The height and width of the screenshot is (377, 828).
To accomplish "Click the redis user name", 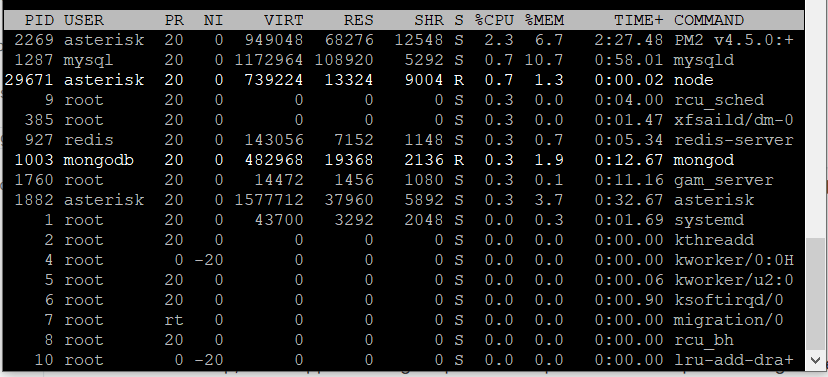I will [x=89, y=140].
